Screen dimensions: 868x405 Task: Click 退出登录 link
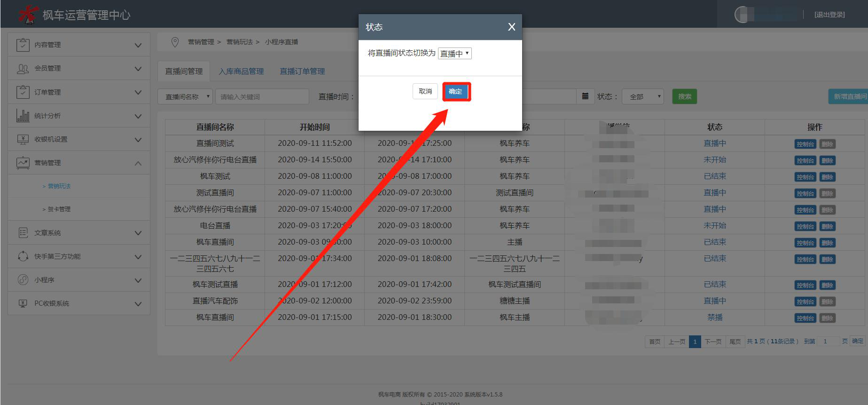829,15
